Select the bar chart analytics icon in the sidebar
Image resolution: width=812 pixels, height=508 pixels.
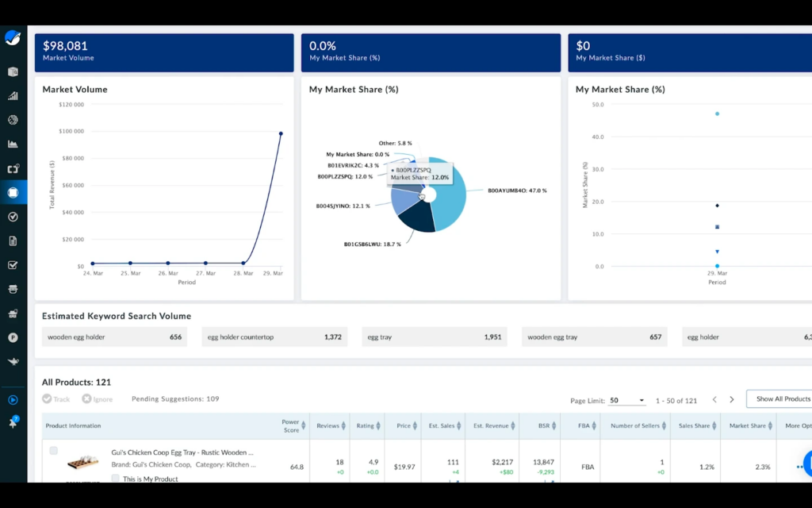coord(13,95)
